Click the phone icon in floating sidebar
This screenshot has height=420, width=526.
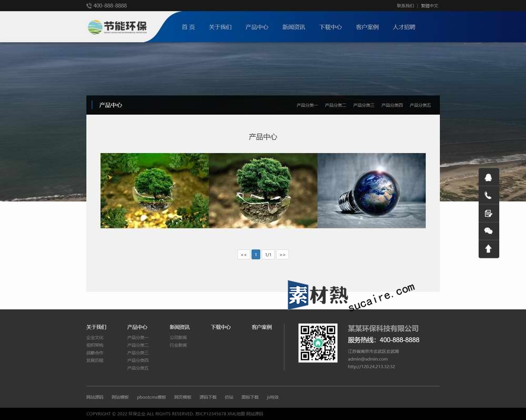488,195
